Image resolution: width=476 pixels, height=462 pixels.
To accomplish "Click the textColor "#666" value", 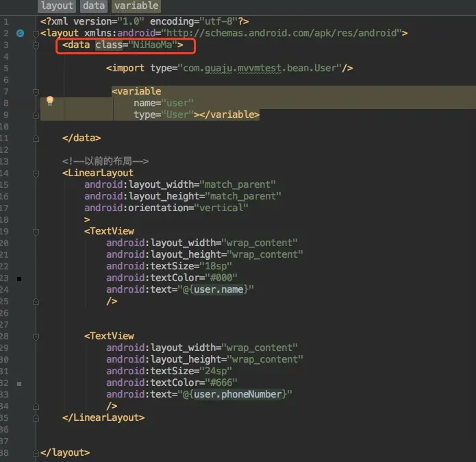I will 221,382.
